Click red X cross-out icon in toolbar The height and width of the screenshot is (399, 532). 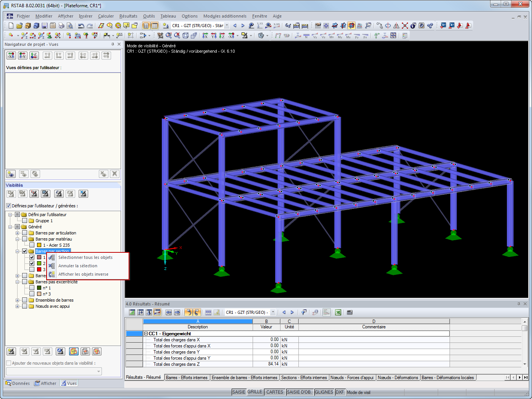[405, 26]
